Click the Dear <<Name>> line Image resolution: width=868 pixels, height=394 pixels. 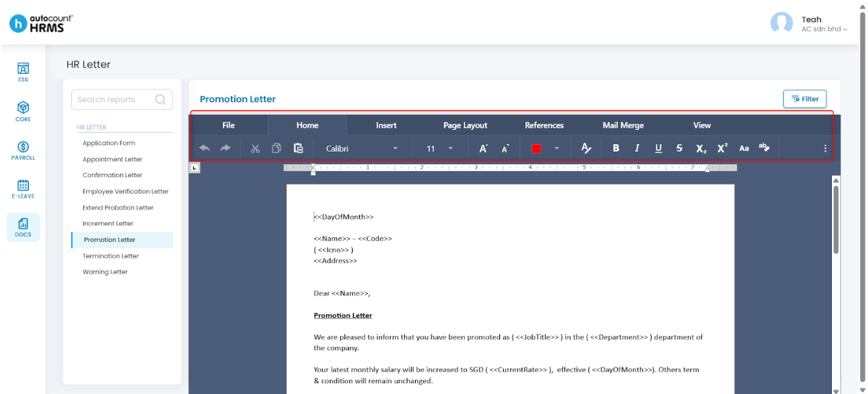(342, 293)
